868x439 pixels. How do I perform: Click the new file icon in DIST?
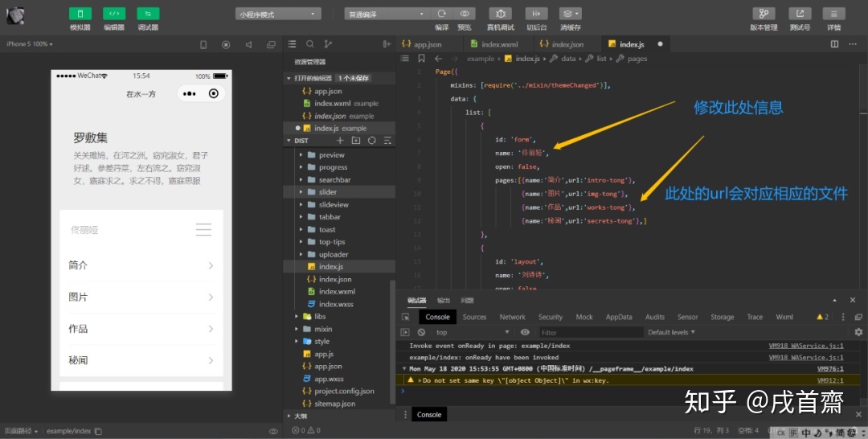pyautogui.click(x=341, y=141)
